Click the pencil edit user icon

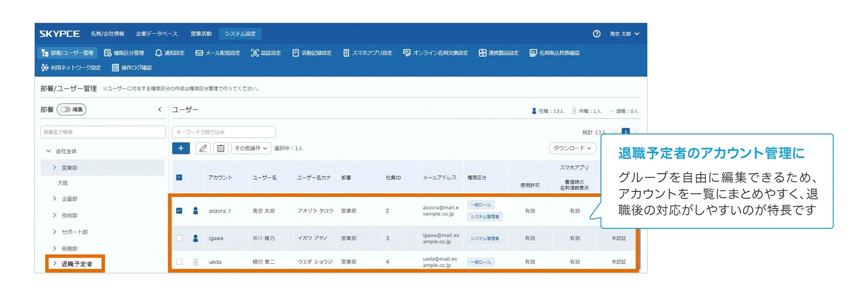[x=203, y=148]
